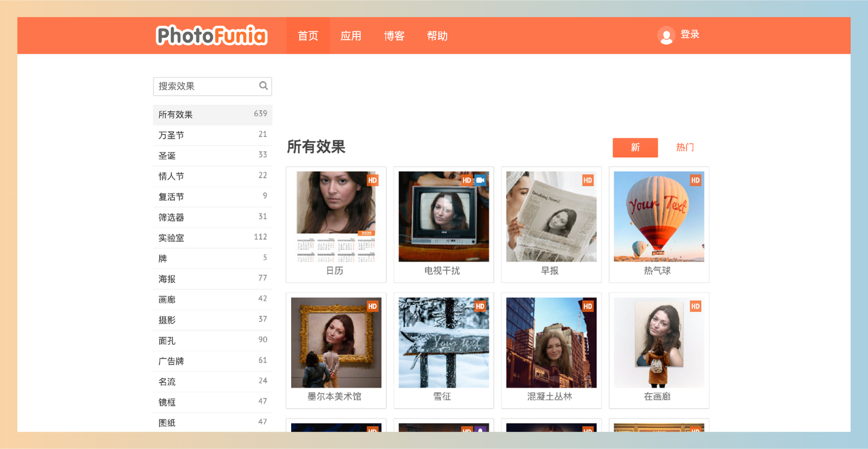Go to the 博客 section
This screenshot has height=449, width=868.
[x=394, y=36]
